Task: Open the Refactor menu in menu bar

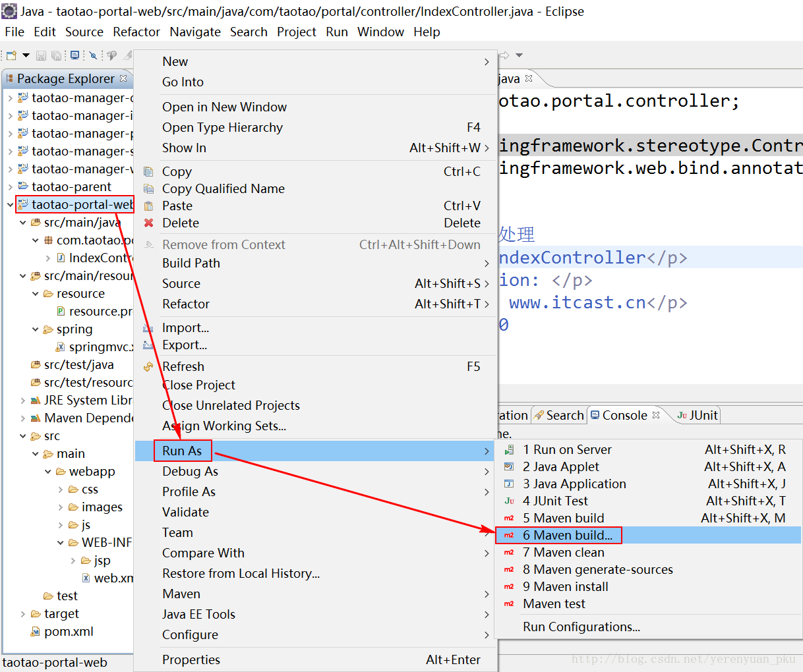Action: (136, 32)
